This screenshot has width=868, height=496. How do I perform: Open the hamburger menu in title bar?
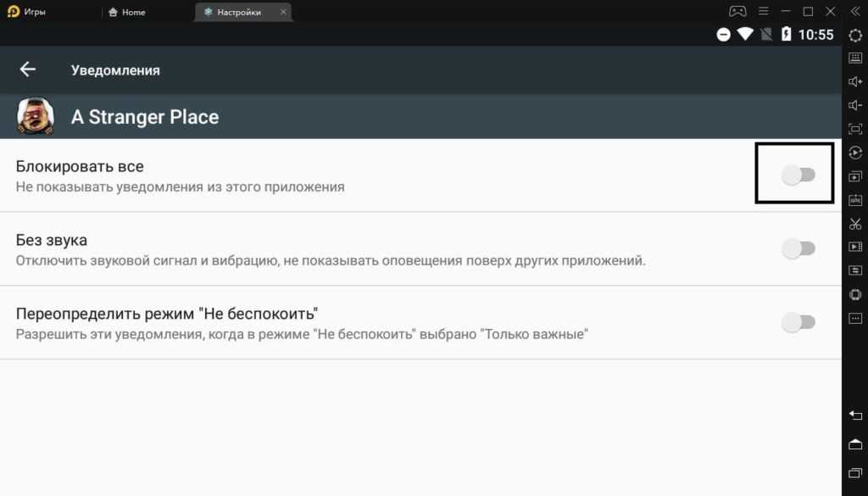(763, 12)
